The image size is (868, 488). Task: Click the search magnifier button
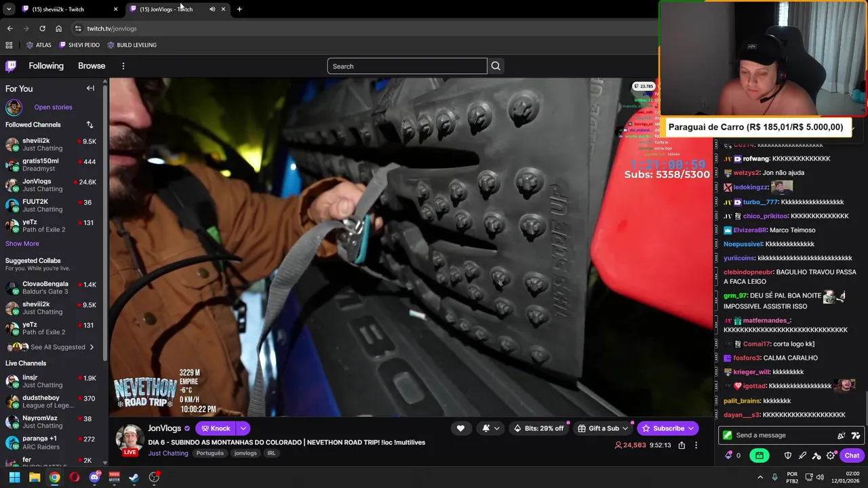click(496, 66)
